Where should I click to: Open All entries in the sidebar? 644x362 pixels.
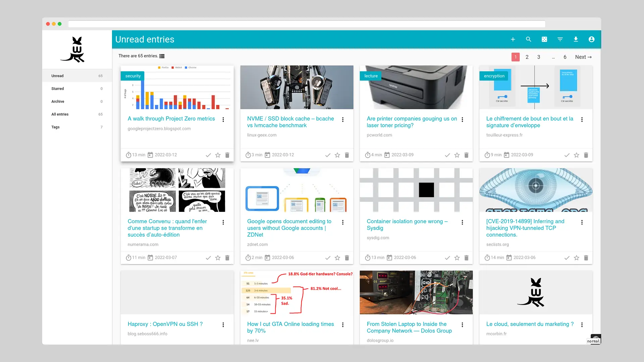pyautogui.click(x=77, y=114)
